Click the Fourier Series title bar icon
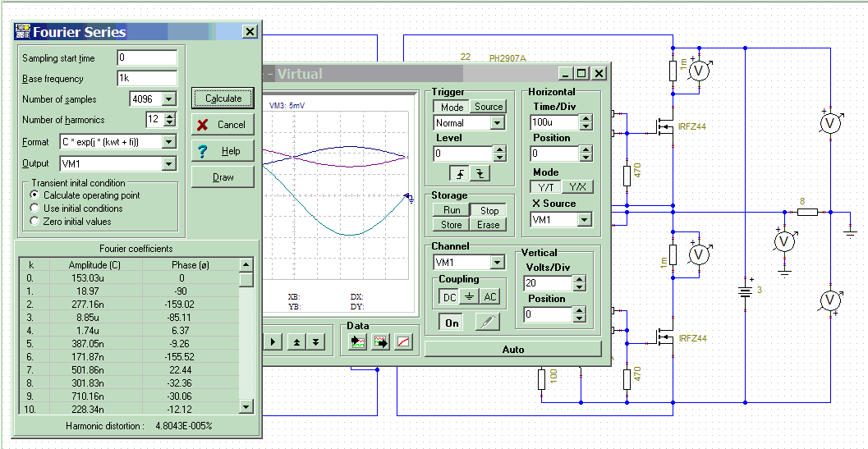The height and width of the screenshot is (449, 868). (23, 31)
